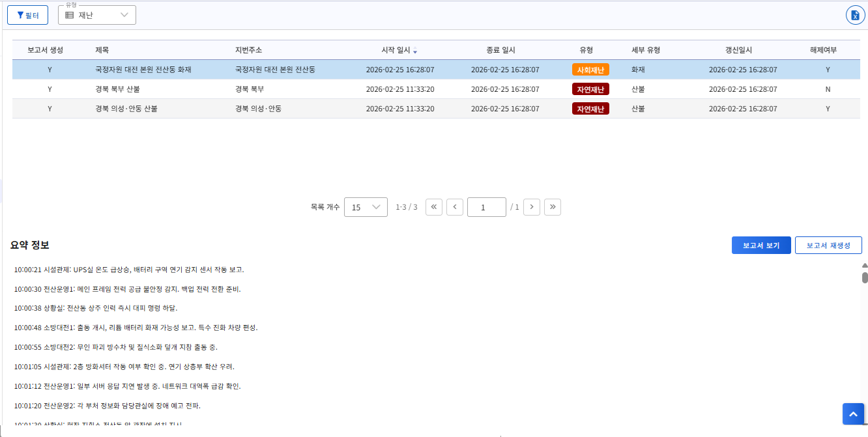Click address cell 경북 의성·안동
Image resolution: width=868 pixels, height=437 pixels.
point(258,109)
